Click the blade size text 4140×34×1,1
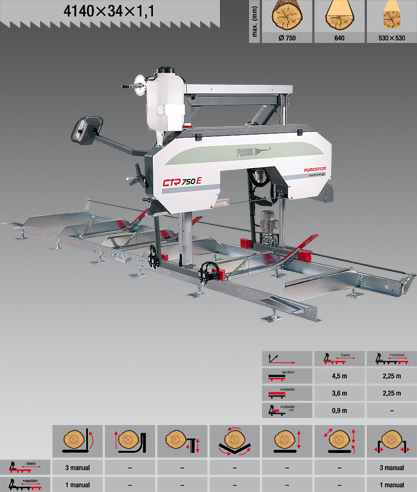 click(109, 11)
